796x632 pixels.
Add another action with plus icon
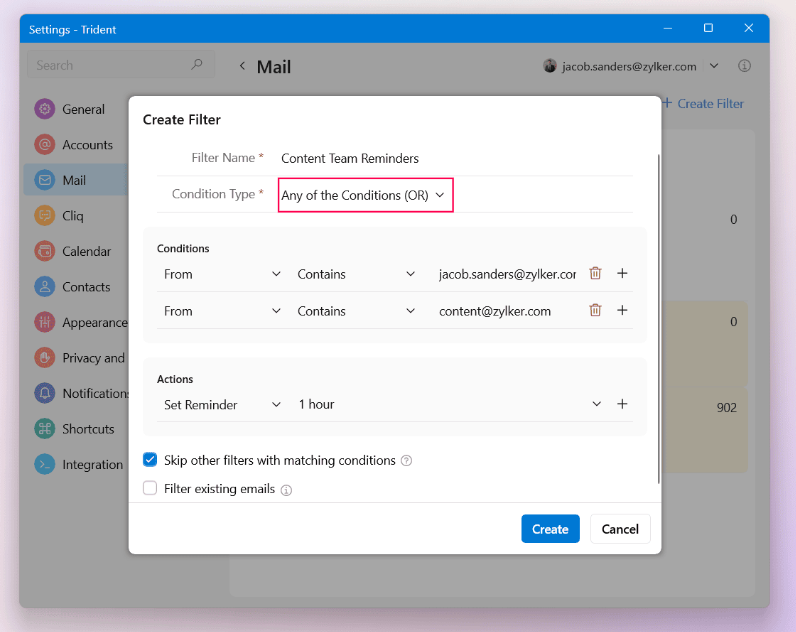622,404
